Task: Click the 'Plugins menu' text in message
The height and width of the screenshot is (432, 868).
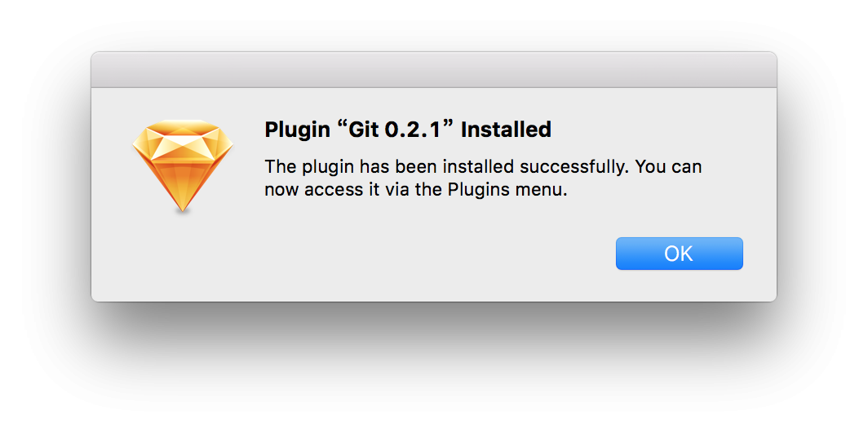Action: point(506,191)
